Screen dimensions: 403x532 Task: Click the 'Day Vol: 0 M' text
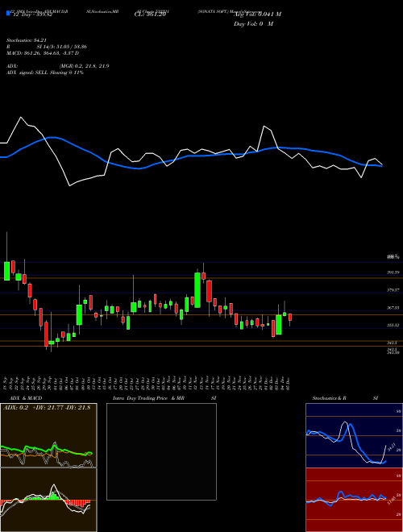(253, 24)
